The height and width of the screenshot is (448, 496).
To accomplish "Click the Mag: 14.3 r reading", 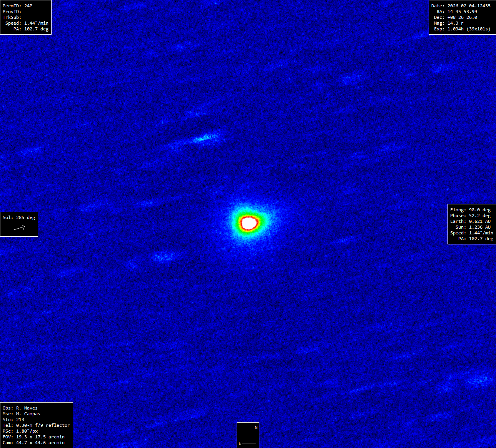I will [x=449, y=23].
